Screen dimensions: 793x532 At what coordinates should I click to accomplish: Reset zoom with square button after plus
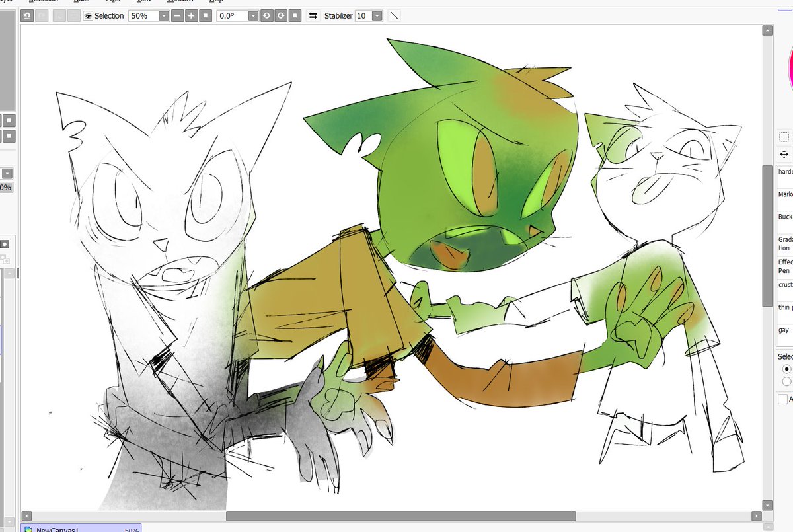coord(205,15)
